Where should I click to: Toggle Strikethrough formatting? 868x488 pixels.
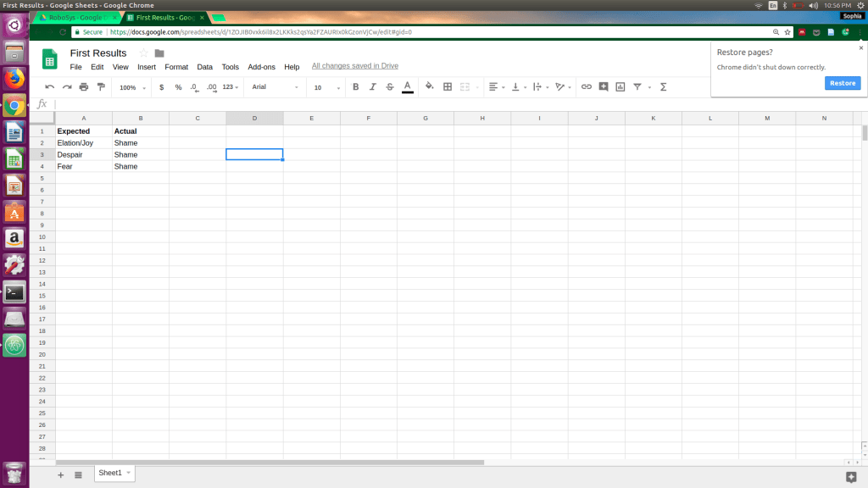pos(390,87)
